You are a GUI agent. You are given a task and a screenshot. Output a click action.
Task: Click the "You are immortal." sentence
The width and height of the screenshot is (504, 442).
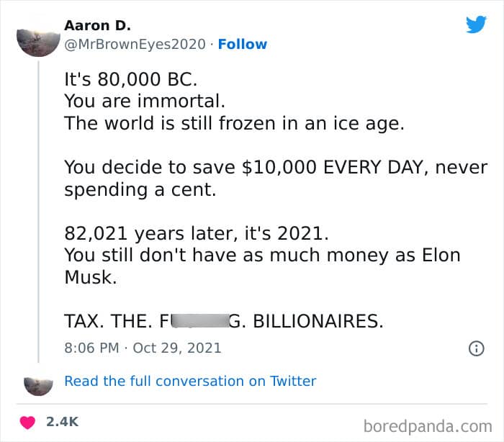coord(145,101)
